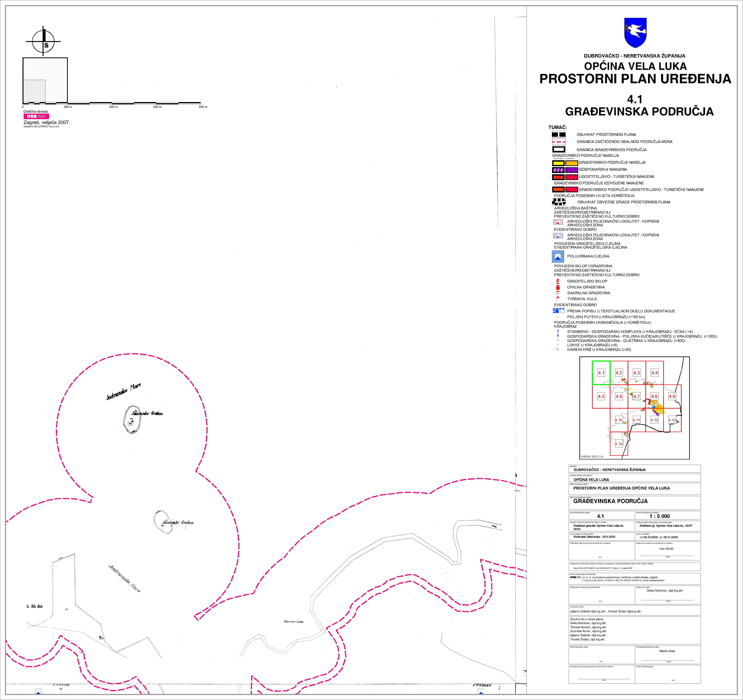Viewport: 743px width, 700px height.
Task: Click the red Civilna građevina legend symbol
Action: [558, 287]
